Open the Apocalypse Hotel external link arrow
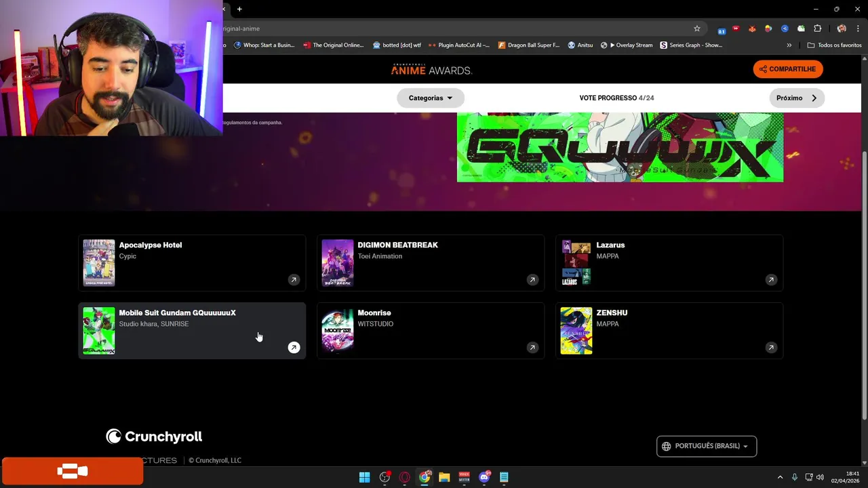This screenshot has width=868, height=488. pyautogui.click(x=294, y=280)
